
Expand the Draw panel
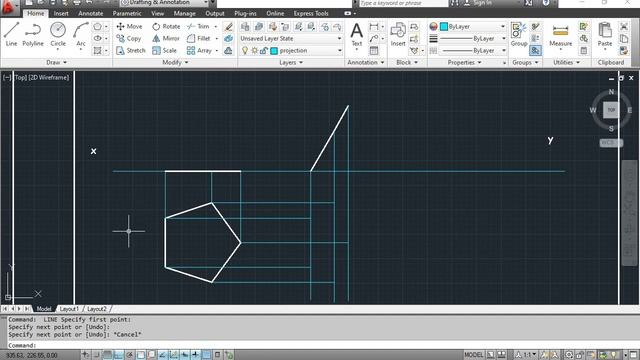(x=56, y=62)
